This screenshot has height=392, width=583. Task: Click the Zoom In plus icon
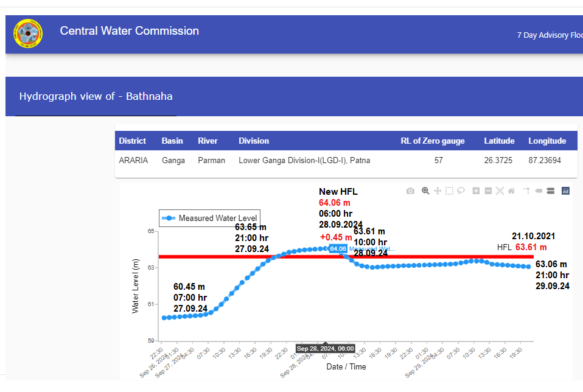click(x=477, y=191)
